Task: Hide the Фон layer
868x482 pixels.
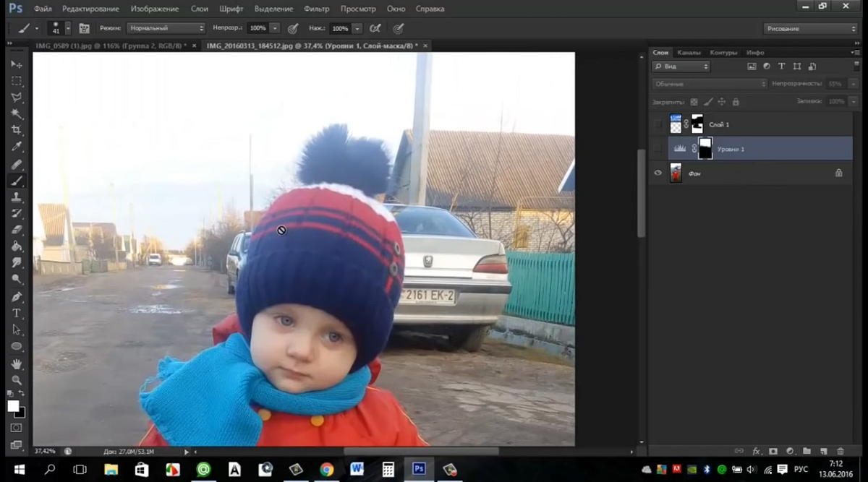Action: tap(658, 173)
